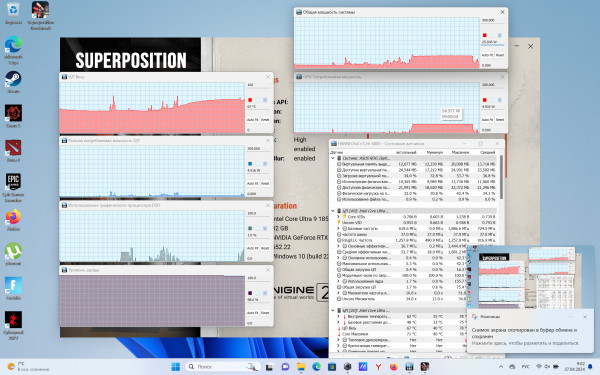Open the screenshot thumbnail in the notification
This screenshot has width=600, height=375.
pyautogui.click(x=530, y=277)
